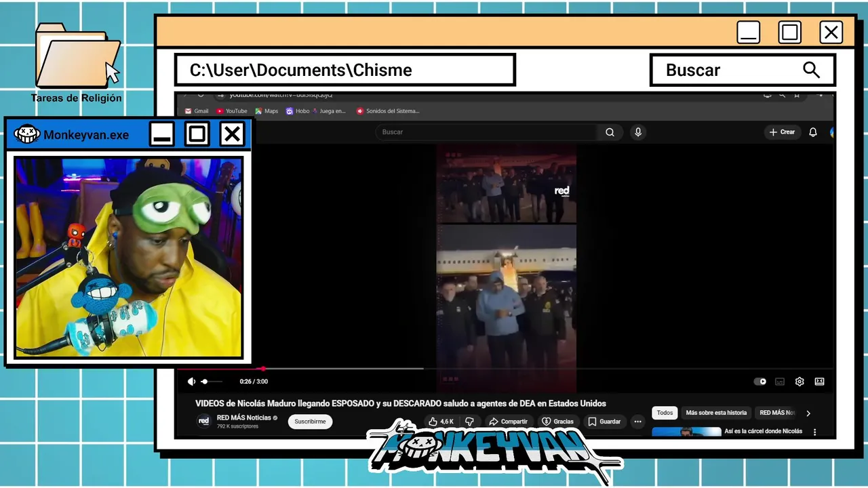Click the C:\User\Documents\Chisme address bar
The width and height of the screenshot is (868, 488).
click(344, 70)
